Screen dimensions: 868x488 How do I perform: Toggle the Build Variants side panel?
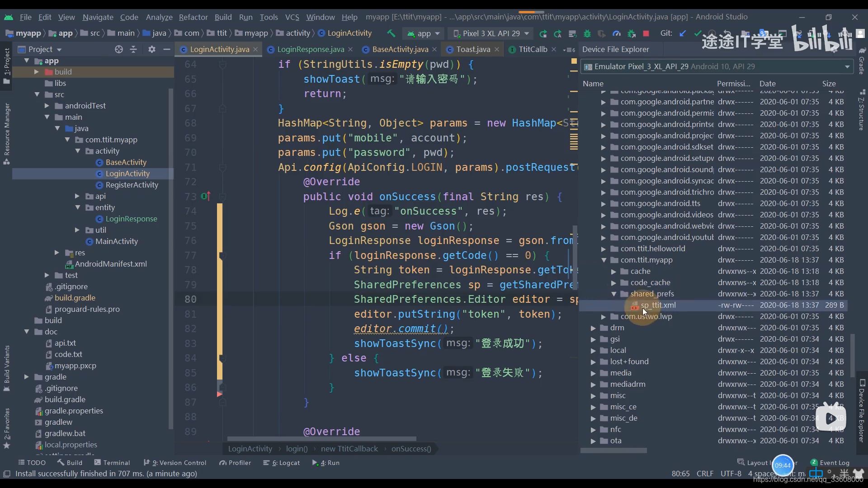click(7, 368)
